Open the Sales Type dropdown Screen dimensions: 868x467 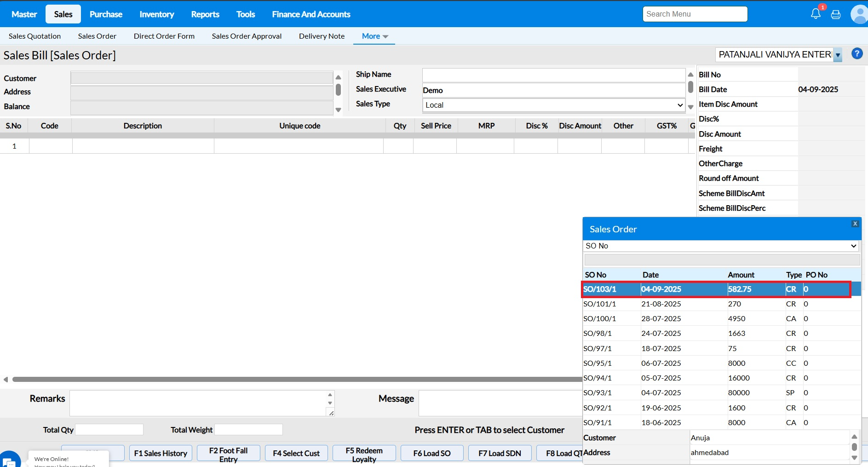(x=554, y=105)
